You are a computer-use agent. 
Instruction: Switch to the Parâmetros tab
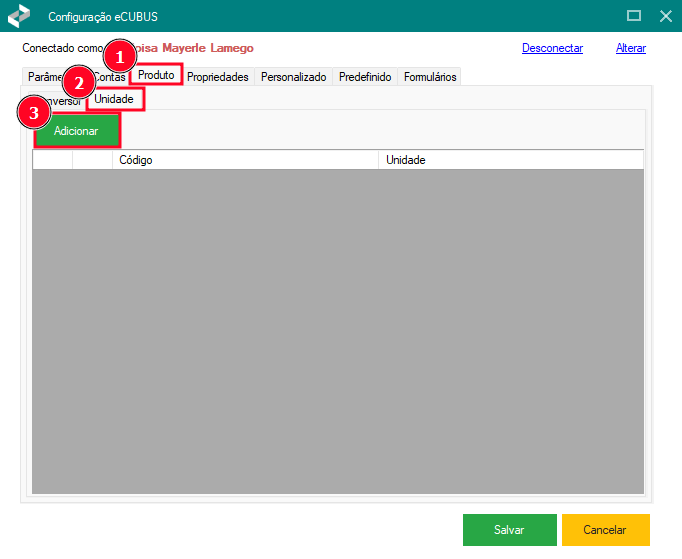point(42,78)
